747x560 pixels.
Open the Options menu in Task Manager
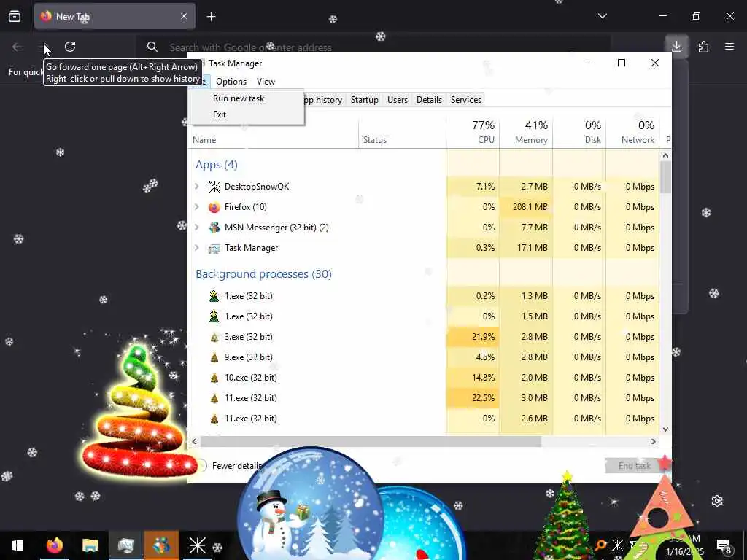231,82
